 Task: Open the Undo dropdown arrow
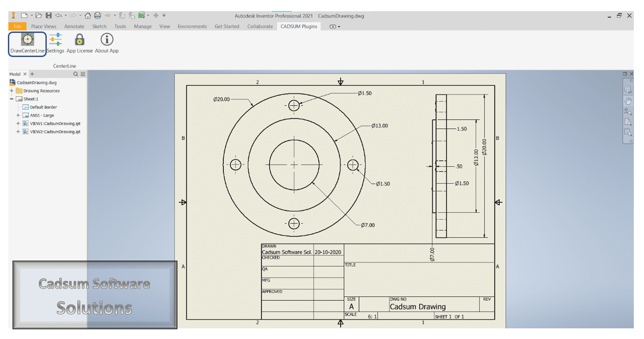point(65,15)
